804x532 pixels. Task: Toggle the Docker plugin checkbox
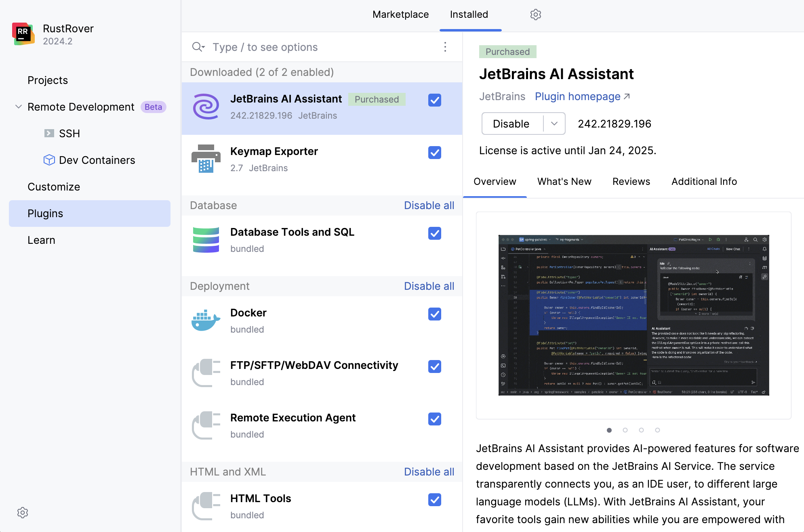point(435,314)
